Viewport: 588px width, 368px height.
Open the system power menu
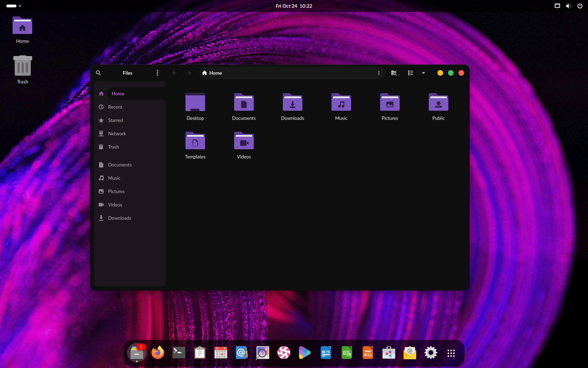point(580,6)
